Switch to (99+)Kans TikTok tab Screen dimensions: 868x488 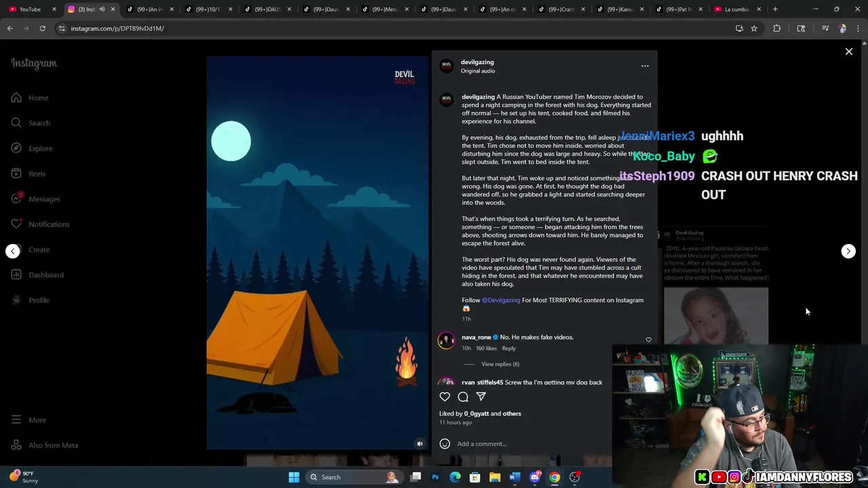[620, 9]
